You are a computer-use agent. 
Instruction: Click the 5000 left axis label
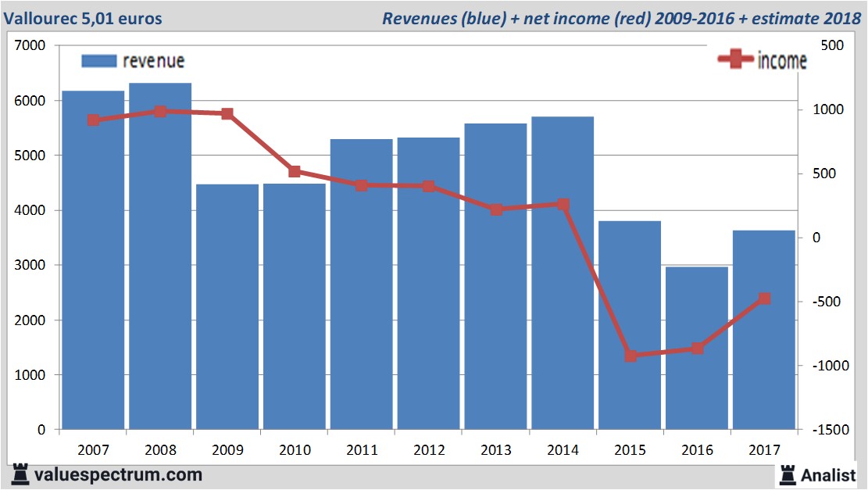(x=30, y=156)
